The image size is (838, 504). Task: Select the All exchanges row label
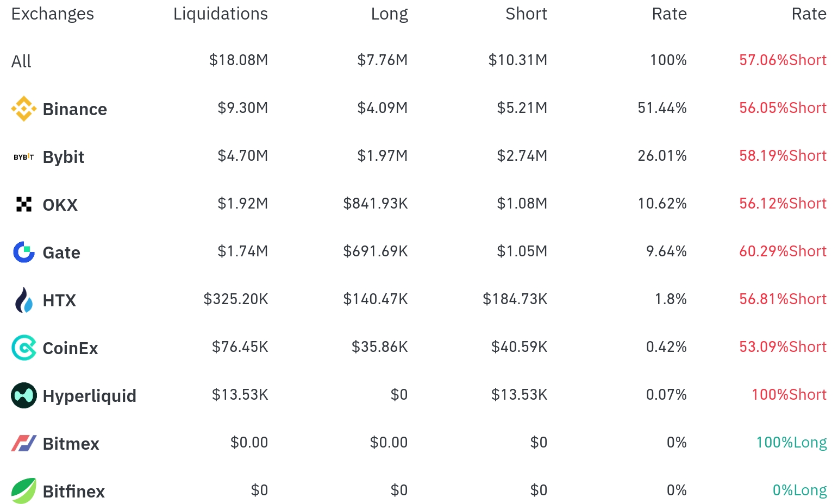click(x=21, y=61)
